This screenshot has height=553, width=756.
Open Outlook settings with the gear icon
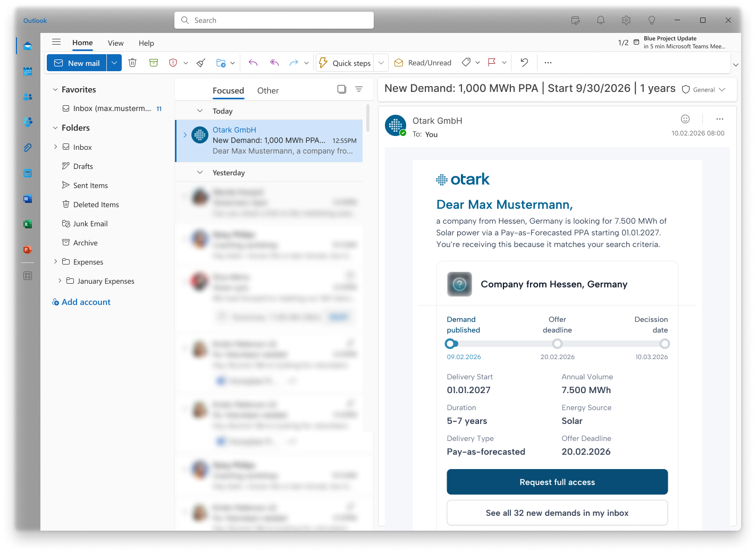pos(626,20)
